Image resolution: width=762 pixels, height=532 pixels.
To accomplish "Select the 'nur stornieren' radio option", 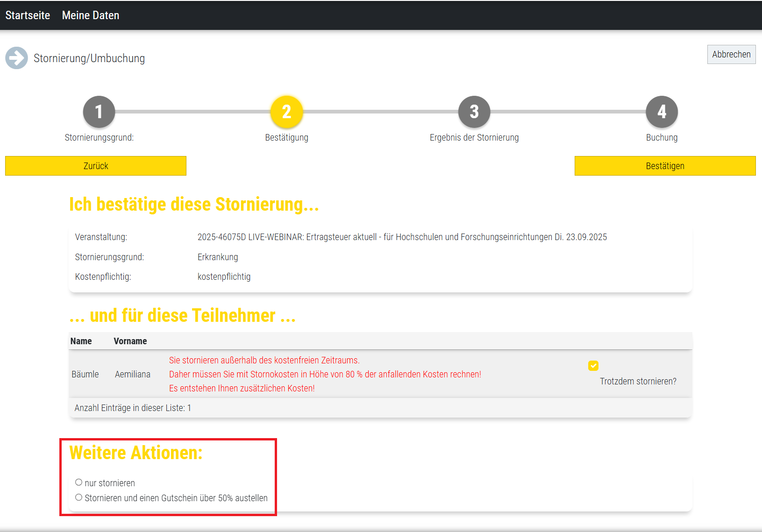I will tap(79, 482).
